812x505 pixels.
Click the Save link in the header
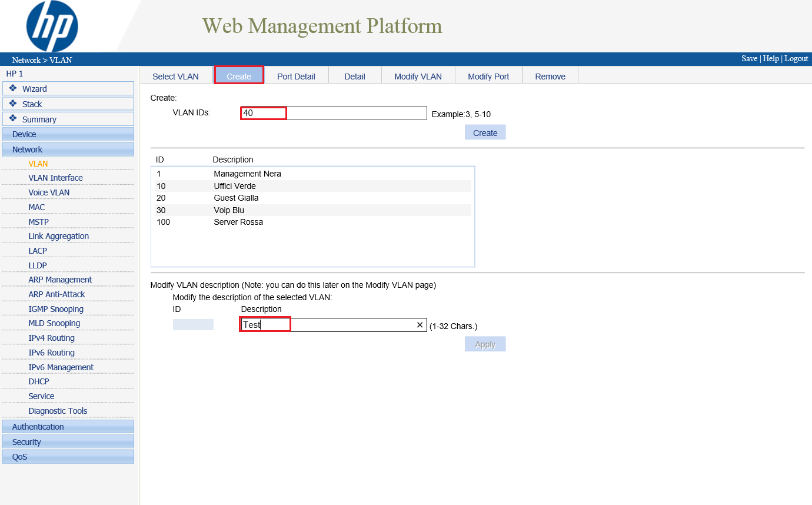coord(749,59)
